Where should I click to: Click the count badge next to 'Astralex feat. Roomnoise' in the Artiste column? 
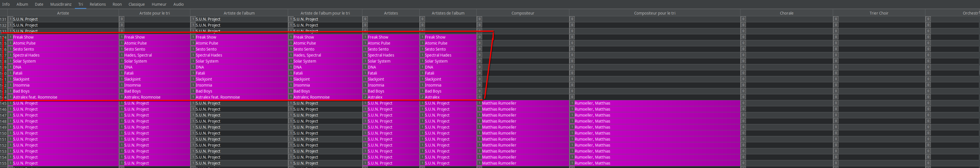click(11, 97)
